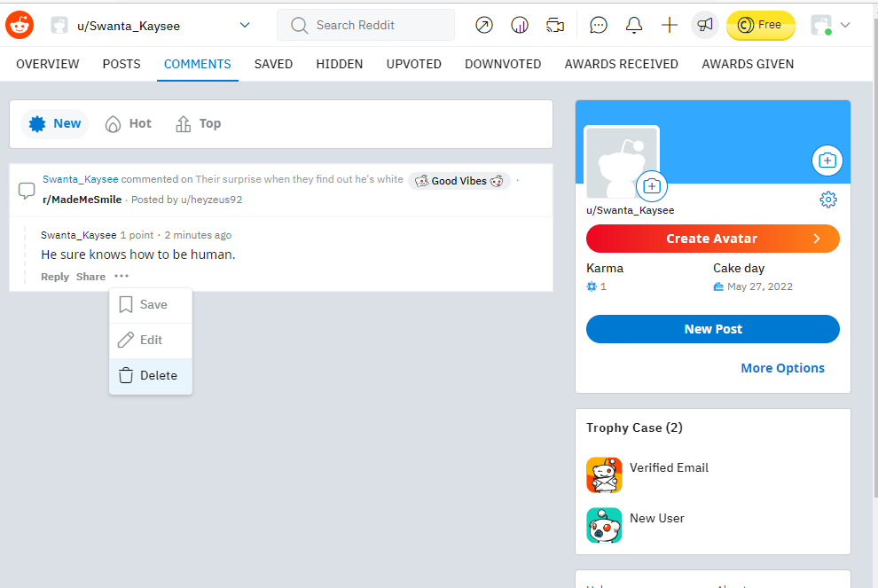
Task: Open the More Options link
Action: pos(782,368)
